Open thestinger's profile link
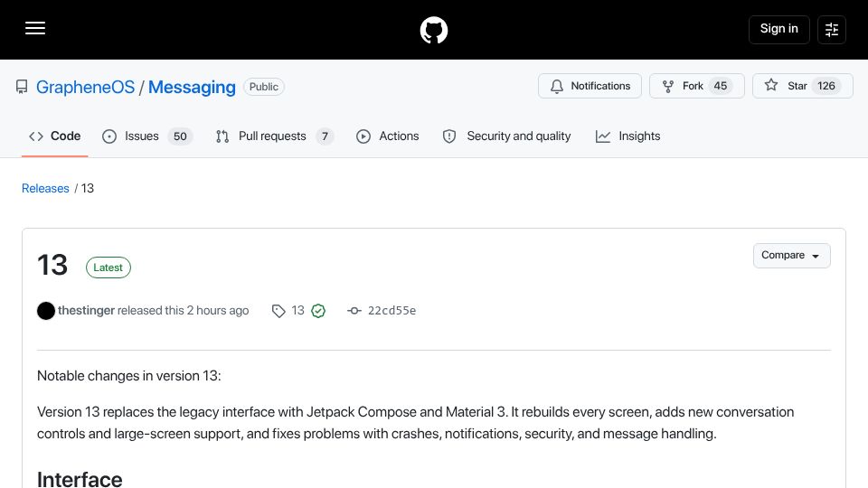This screenshot has width=868, height=488. [x=86, y=310]
